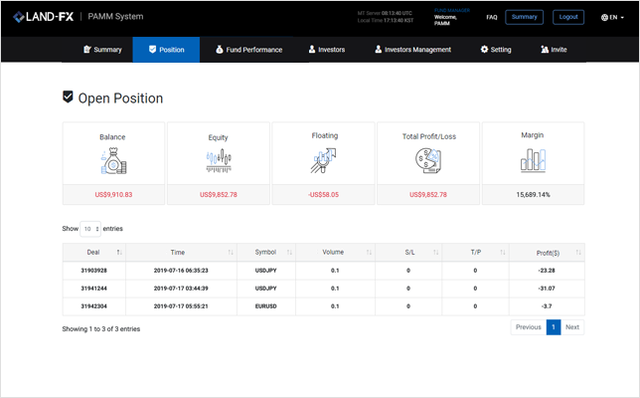Click the Summary button in header
640x398 pixels.
tap(524, 17)
